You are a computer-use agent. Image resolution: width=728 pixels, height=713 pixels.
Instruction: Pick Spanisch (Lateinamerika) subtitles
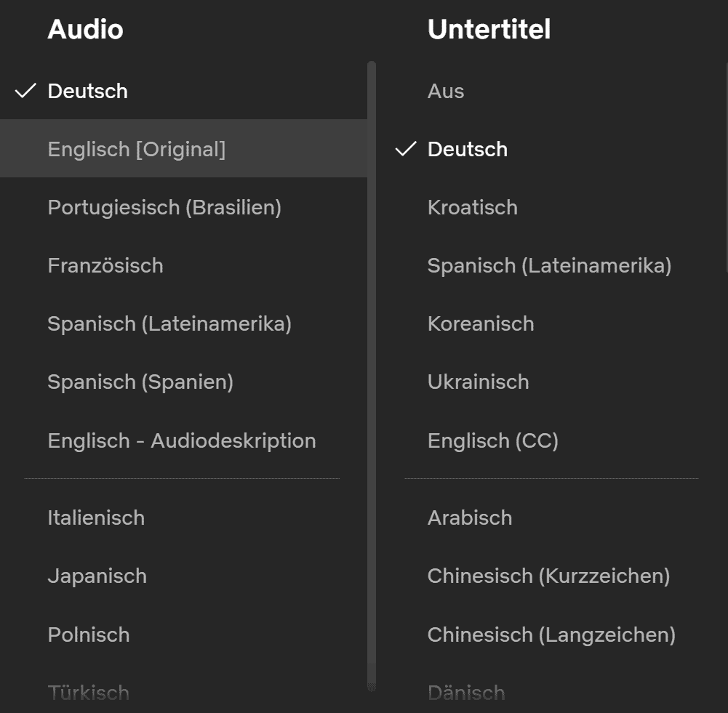tap(549, 265)
